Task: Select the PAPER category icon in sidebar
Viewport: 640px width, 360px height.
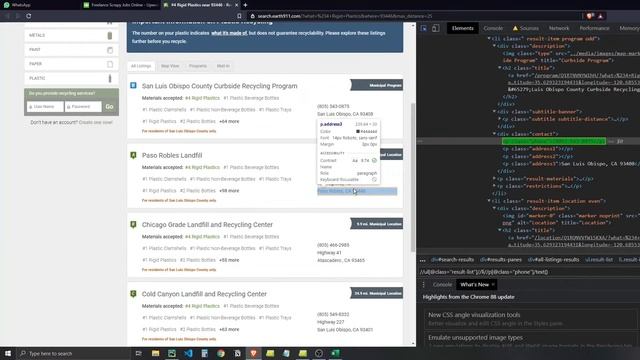Action: [110, 64]
